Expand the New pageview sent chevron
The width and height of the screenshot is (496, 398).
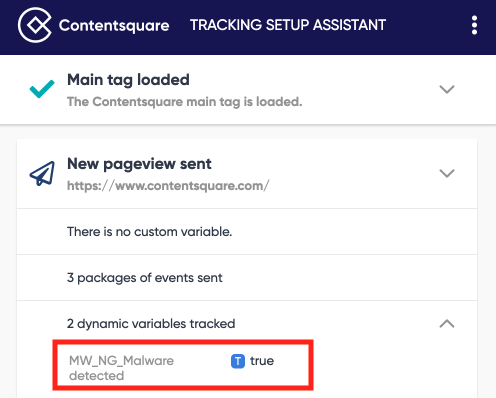click(447, 173)
